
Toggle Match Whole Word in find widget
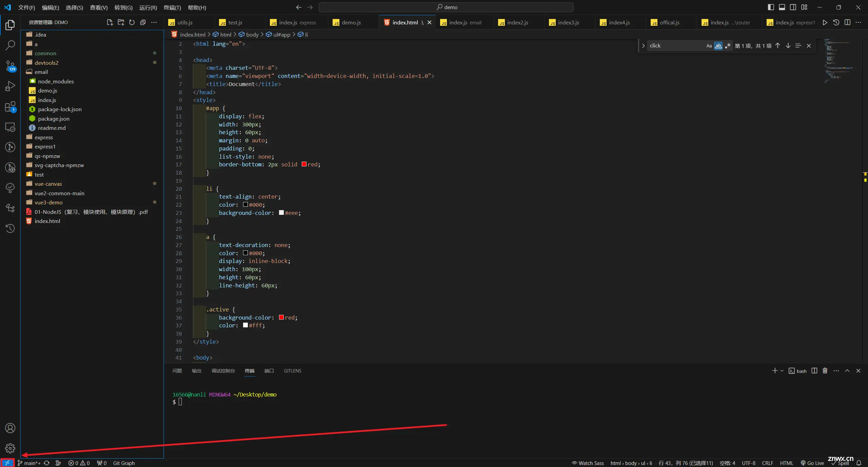point(718,46)
